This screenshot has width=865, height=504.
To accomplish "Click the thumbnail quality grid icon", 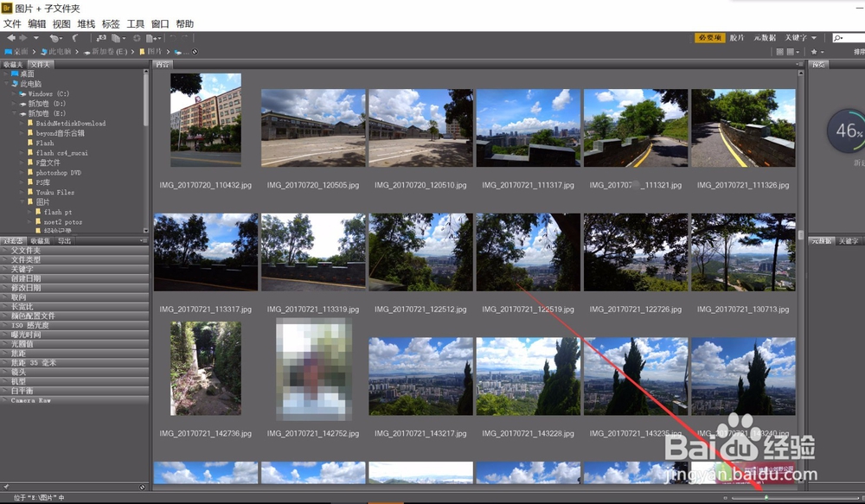I will click(779, 52).
